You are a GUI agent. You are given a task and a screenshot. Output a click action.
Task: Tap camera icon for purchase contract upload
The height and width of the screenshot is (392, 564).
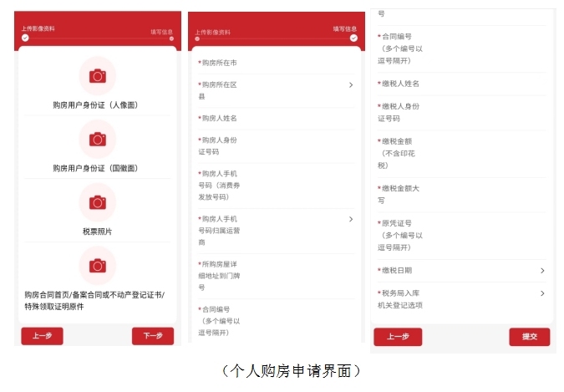tap(97, 266)
